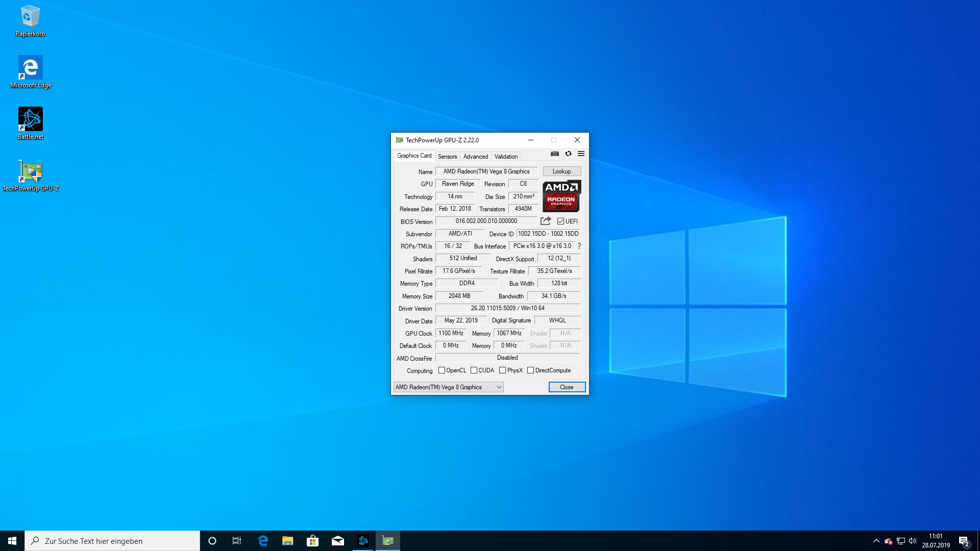The image size is (980, 551).
Task: Toggle the OpenCL checkbox
Action: click(x=442, y=370)
